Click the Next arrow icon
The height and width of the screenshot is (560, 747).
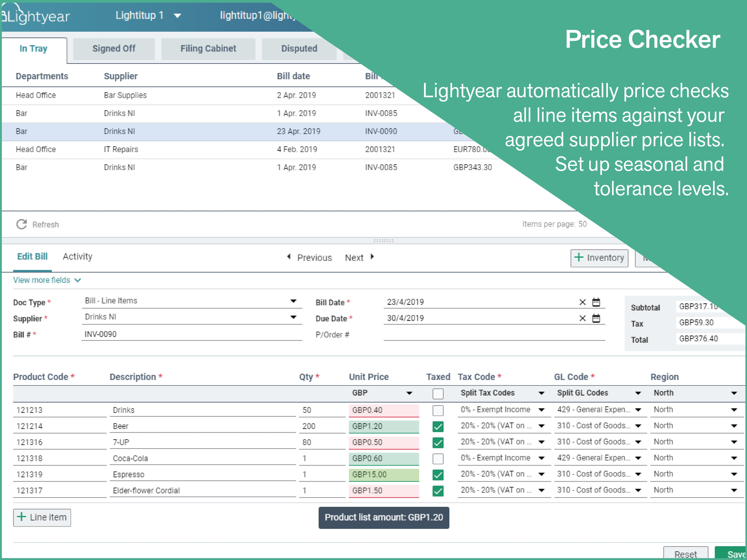372,257
